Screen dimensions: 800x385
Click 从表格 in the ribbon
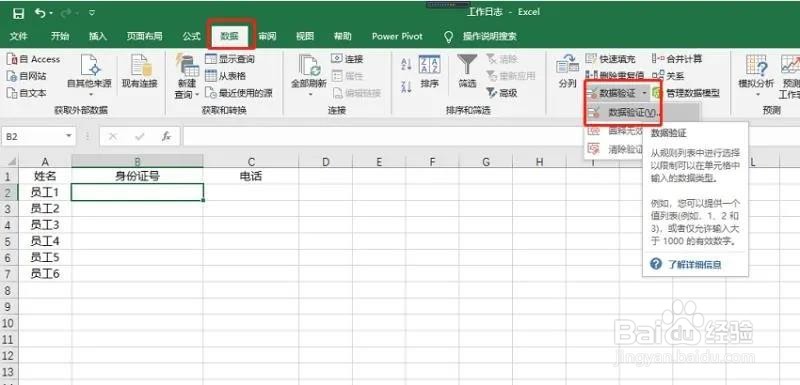point(226,76)
